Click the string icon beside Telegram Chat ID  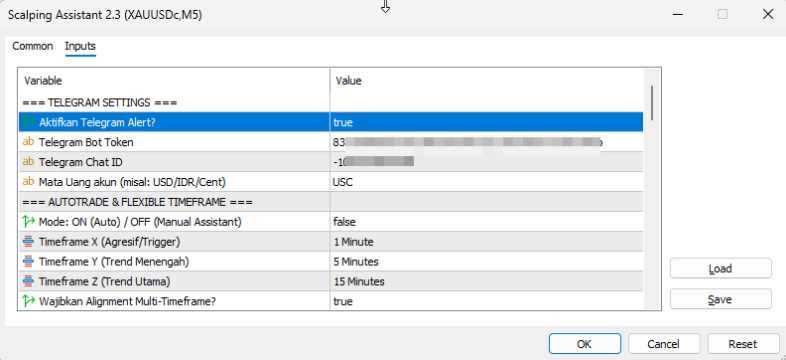[29, 162]
